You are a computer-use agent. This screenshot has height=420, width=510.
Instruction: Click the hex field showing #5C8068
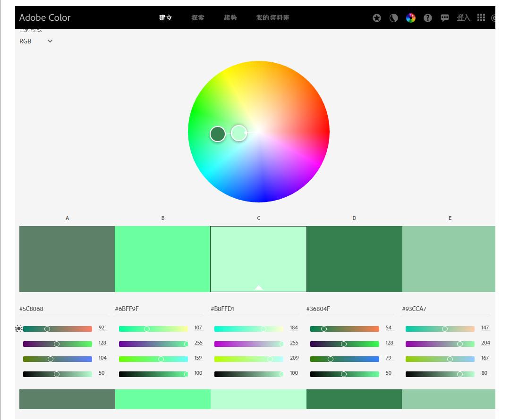coord(63,309)
